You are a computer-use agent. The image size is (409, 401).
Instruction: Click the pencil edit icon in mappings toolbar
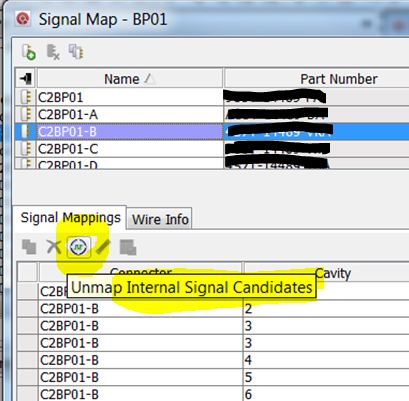point(103,247)
